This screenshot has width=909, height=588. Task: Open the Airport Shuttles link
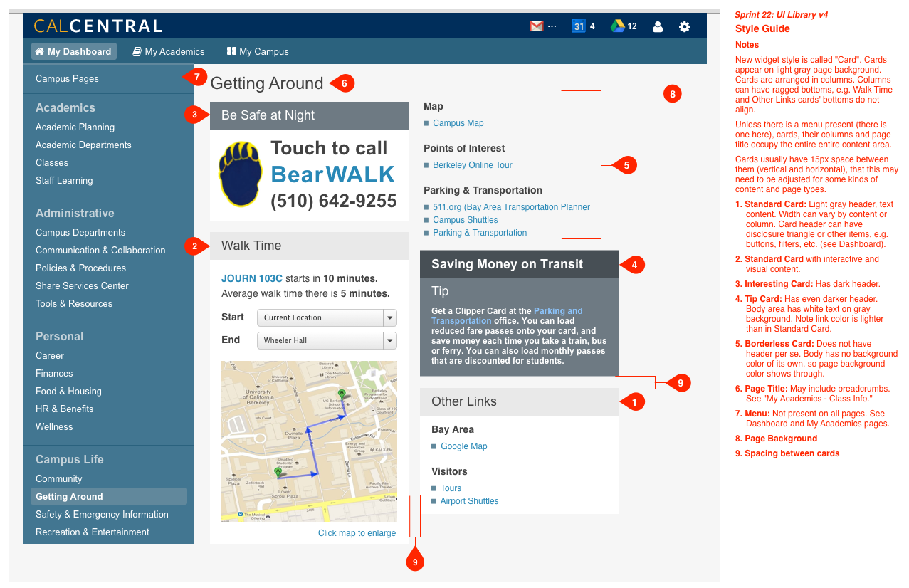pos(469,501)
